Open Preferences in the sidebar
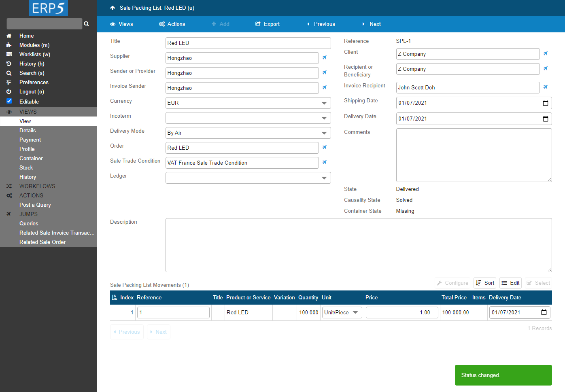The image size is (565, 392). click(x=34, y=82)
